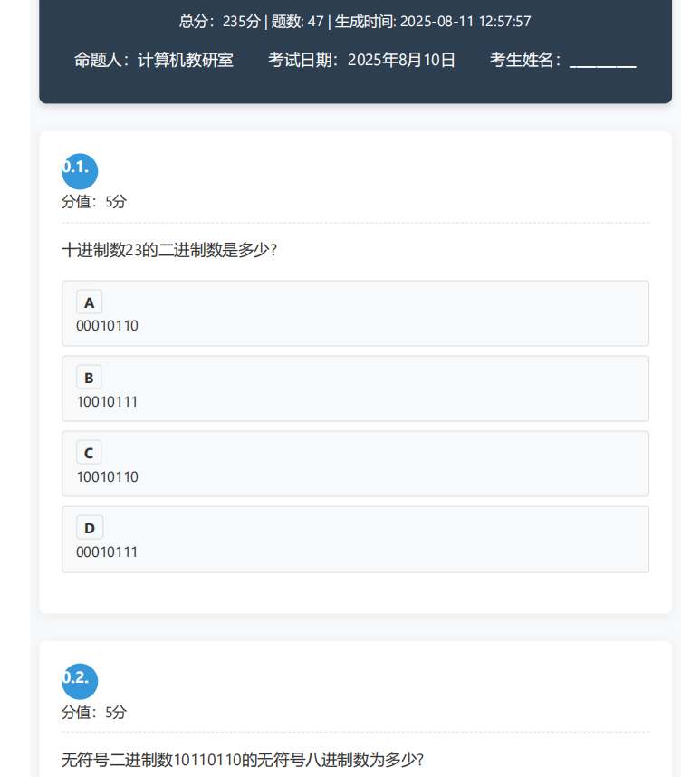Click the letter D option badge
Screen dimensions: 700x777
pos(89,528)
